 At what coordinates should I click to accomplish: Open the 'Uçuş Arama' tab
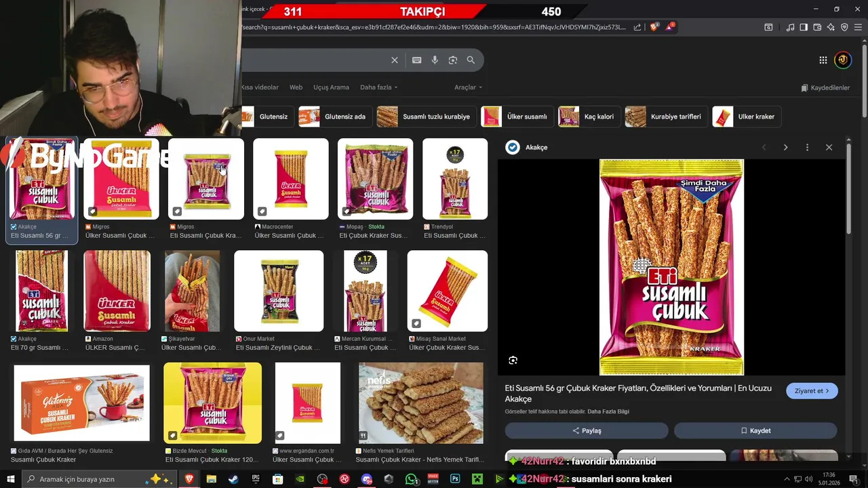tap(331, 87)
